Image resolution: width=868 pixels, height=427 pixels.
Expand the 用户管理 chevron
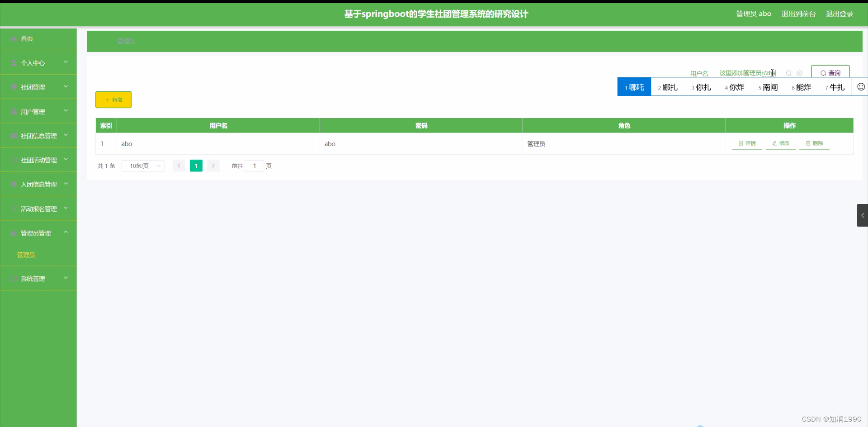(66, 111)
